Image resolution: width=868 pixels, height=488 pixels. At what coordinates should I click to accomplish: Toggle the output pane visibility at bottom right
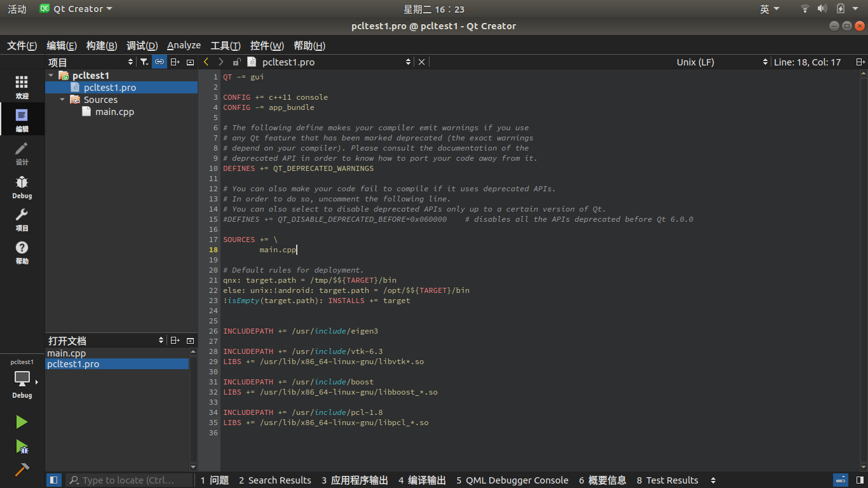(839, 480)
